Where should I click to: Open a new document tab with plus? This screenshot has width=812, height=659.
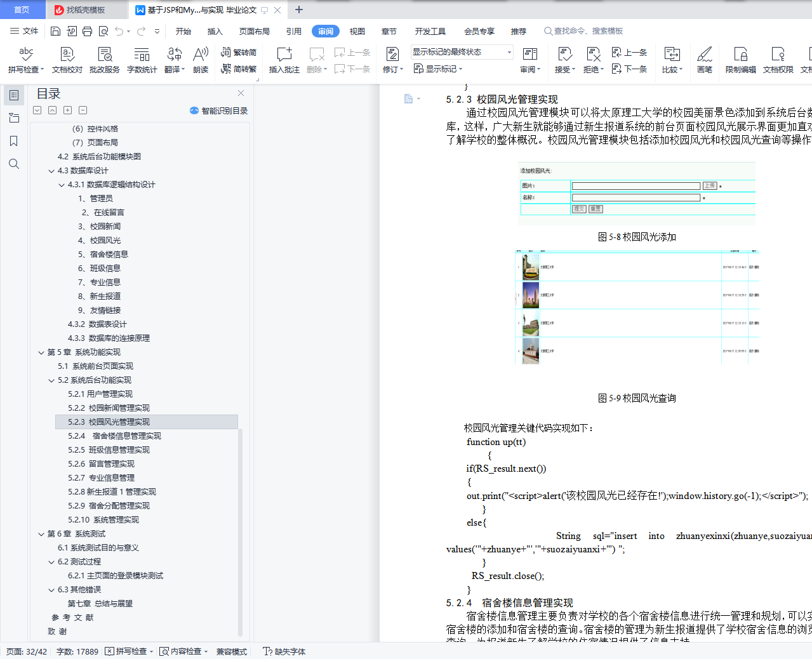pyautogui.click(x=299, y=10)
